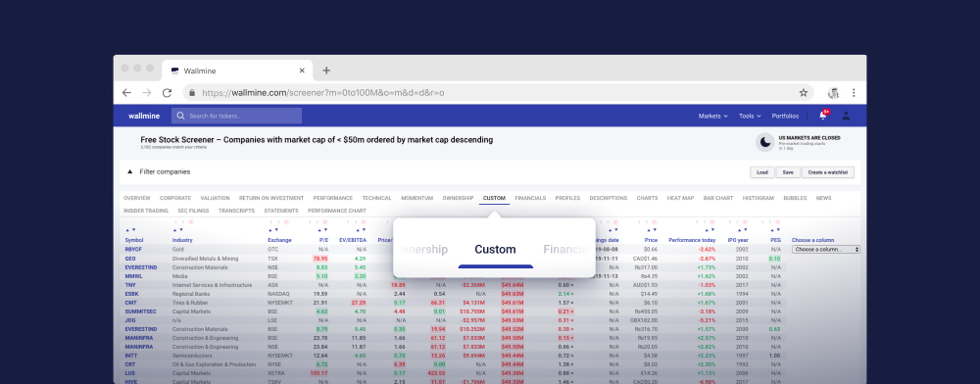Image resolution: width=980 pixels, height=384 pixels.
Task: Open the News tab
Action: pos(824,198)
